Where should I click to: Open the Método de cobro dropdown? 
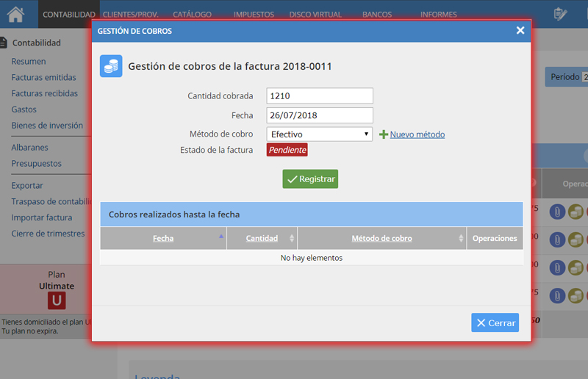(320, 134)
